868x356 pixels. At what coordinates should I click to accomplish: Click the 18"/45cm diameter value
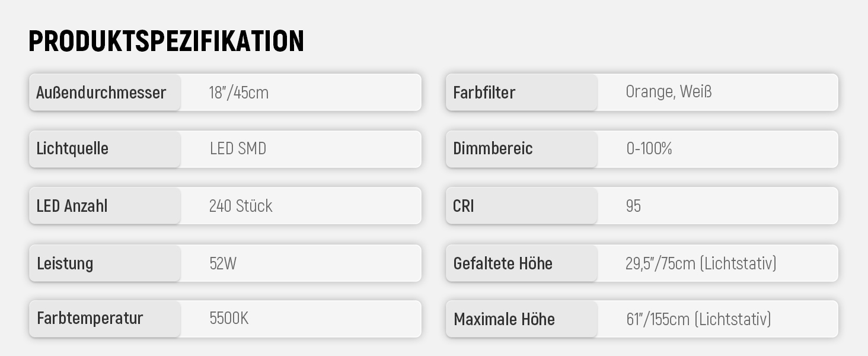[238, 93]
